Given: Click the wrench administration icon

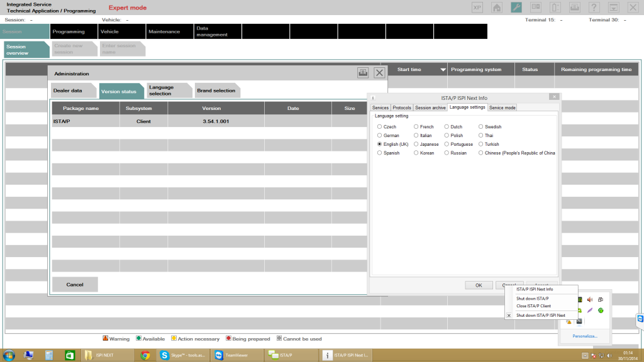Looking at the screenshot, I should click(516, 8).
